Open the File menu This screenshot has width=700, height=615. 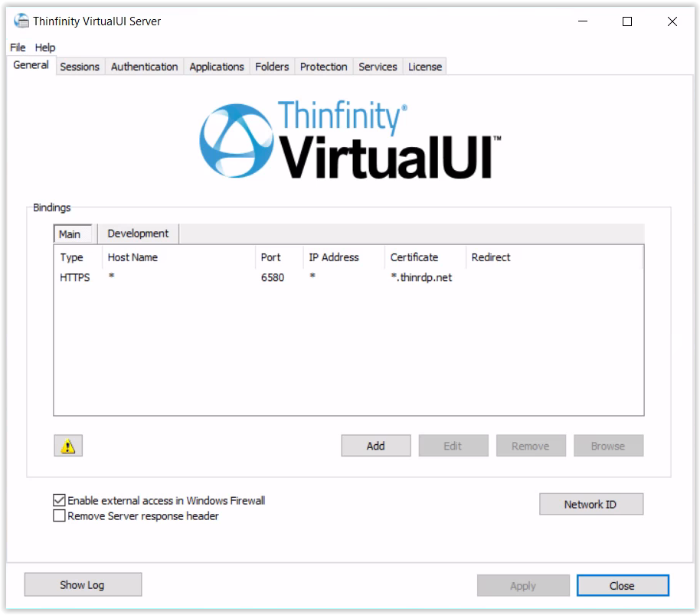tap(18, 47)
